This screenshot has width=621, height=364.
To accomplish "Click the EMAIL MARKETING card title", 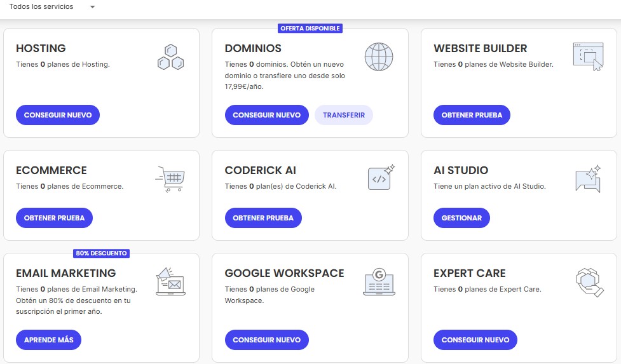I will [x=65, y=273].
